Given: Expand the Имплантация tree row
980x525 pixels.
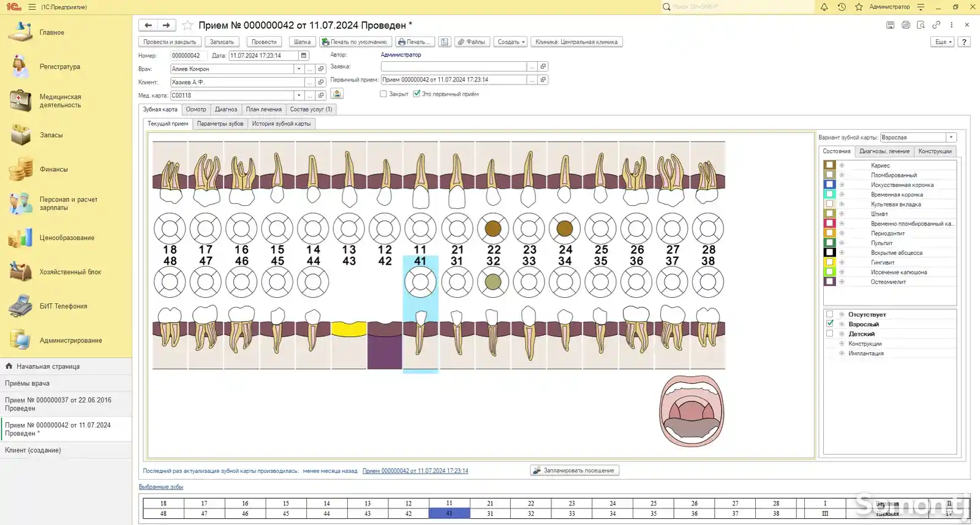Looking at the screenshot, I should tap(842, 353).
